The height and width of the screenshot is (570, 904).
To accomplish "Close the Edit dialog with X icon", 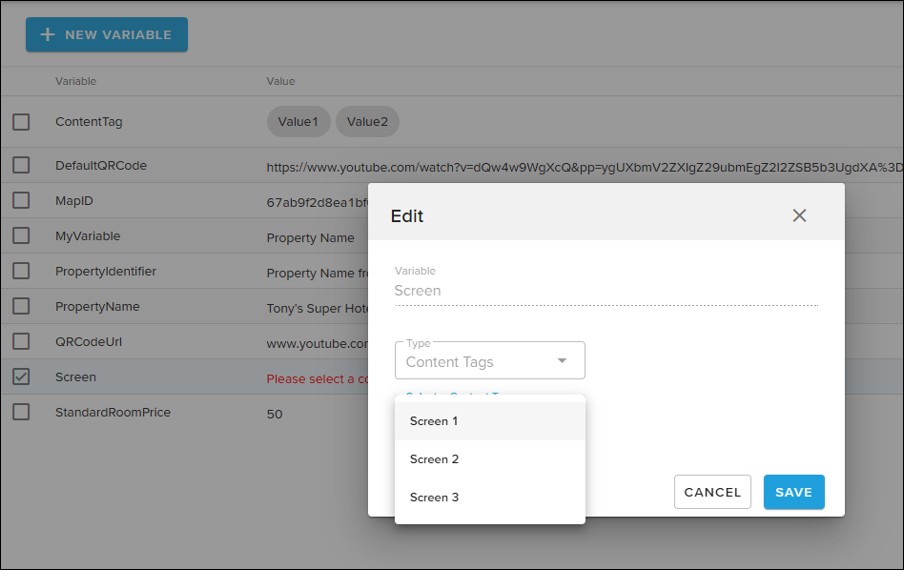I will (x=799, y=215).
